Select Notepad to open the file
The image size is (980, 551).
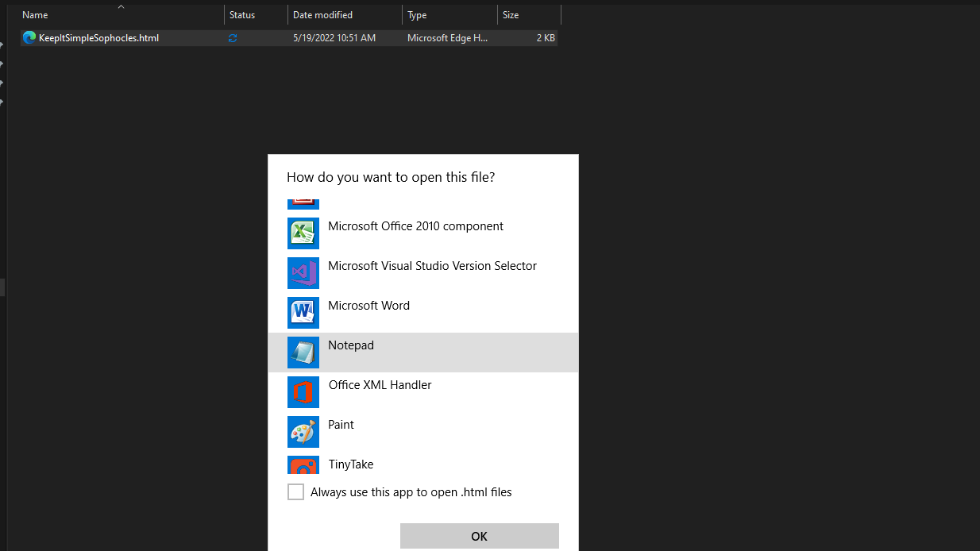[x=423, y=353]
